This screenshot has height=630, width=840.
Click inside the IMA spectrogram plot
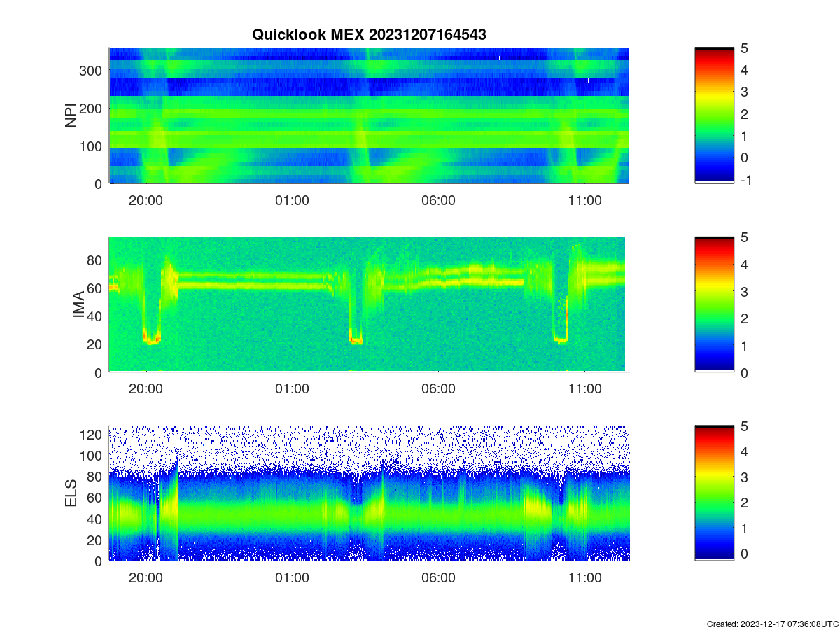click(x=367, y=304)
